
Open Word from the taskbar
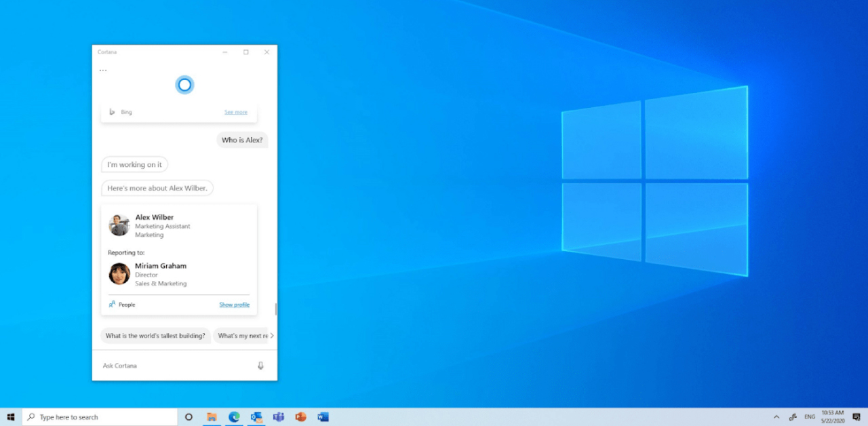click(323, 417)
